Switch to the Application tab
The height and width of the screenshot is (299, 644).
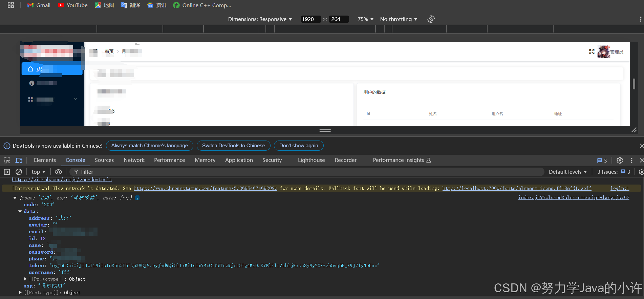pyautogui.click(x=239, y=160)
